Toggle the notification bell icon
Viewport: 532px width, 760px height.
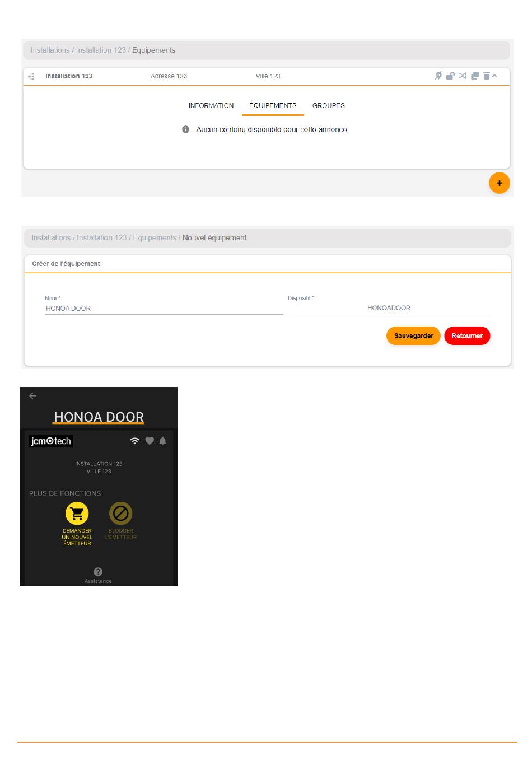click(163, 441)
